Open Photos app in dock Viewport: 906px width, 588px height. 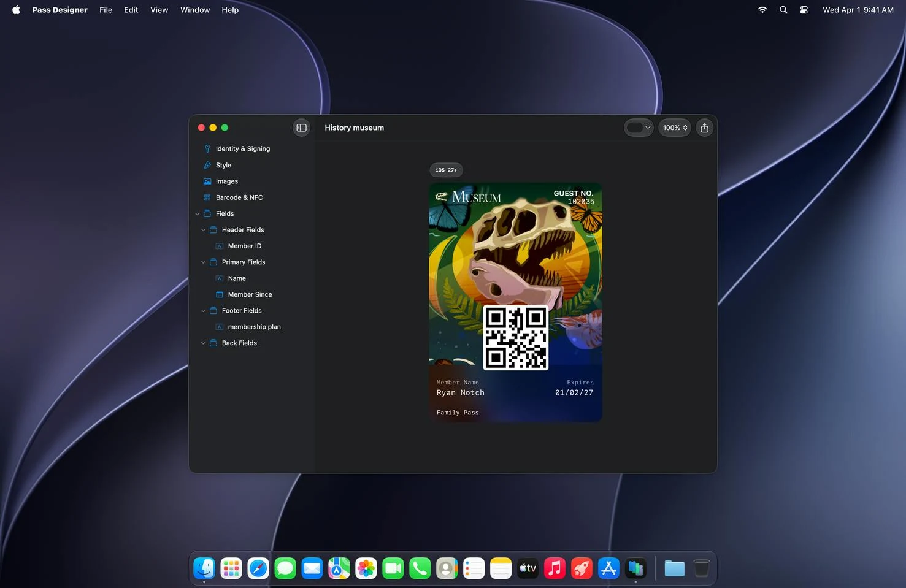[x=366, y=568]
